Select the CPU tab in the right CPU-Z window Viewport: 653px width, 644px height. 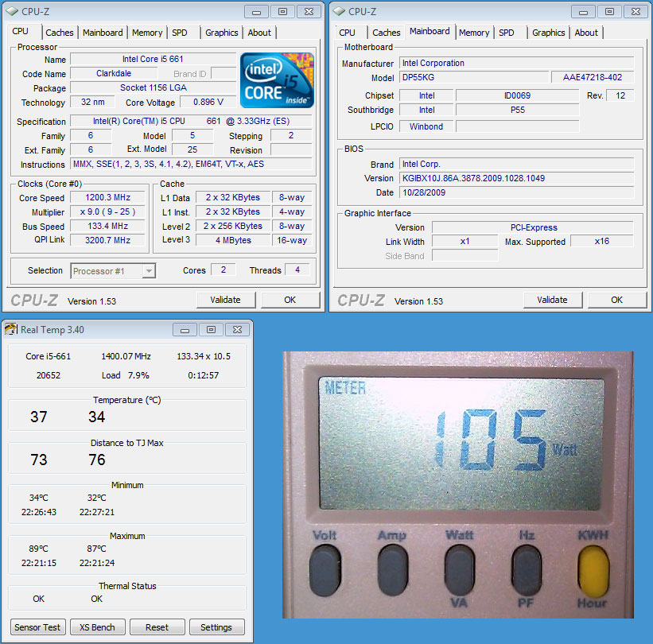click(x=347, y=33)
